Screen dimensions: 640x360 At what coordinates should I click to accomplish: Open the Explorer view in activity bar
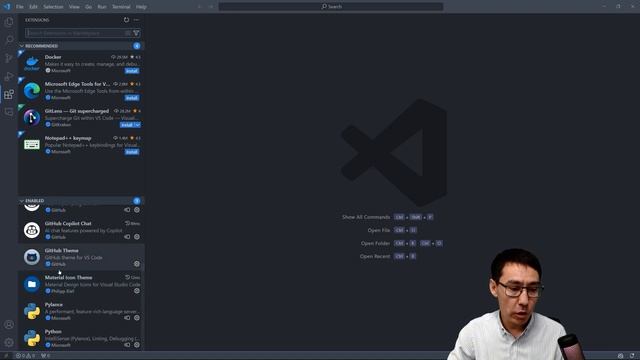[x=9, y=22]
